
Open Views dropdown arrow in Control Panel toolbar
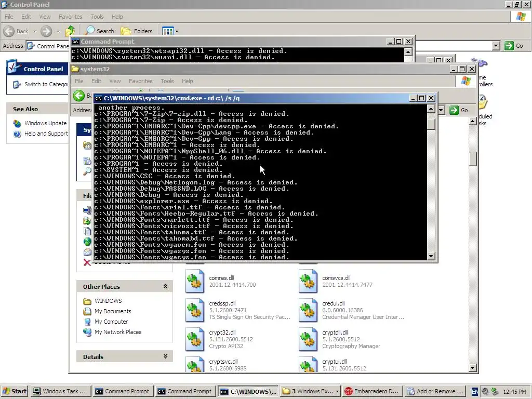[x=177, y=31]
